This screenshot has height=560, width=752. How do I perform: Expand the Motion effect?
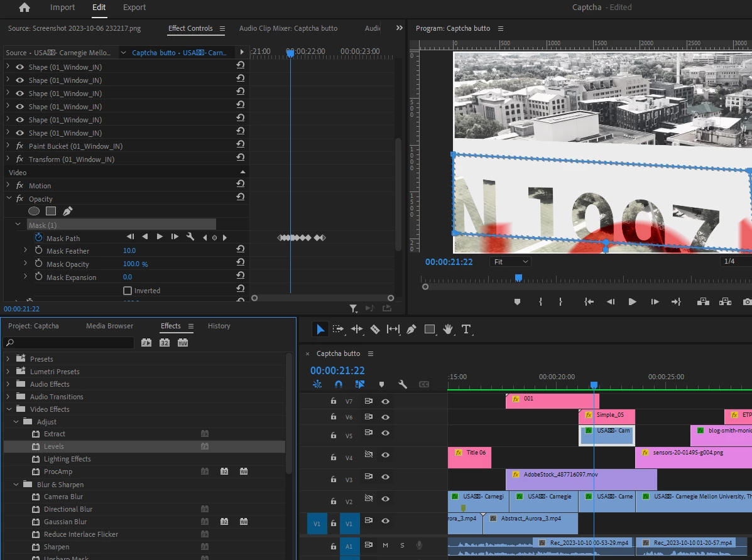coord(8,185)
